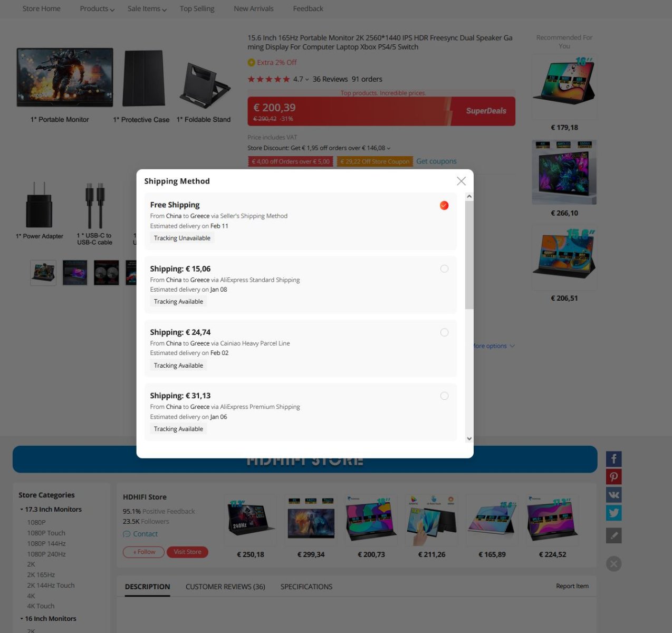This screenshot has height=633, width=672.
Task: Open recommended monitor priced € 266,10
Action: 564,172
